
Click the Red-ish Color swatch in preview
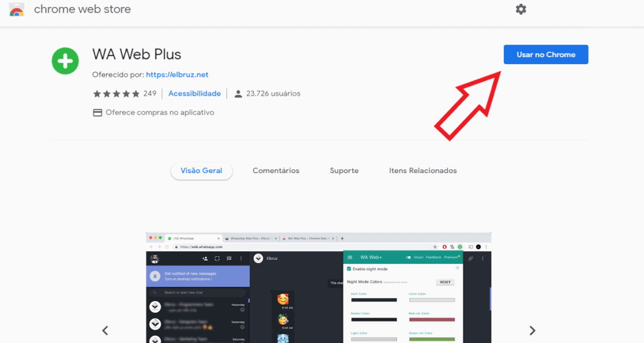(432, 320)
